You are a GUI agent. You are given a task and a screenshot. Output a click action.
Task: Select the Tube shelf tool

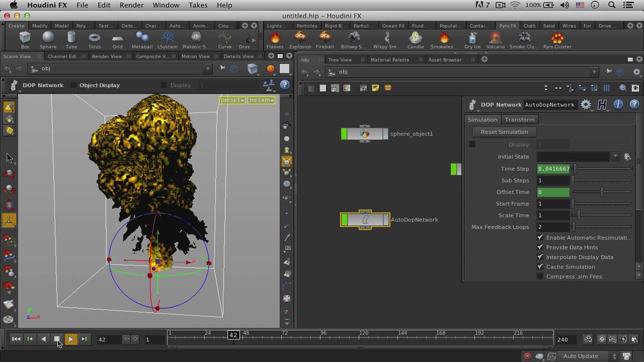tap(71, 40)
